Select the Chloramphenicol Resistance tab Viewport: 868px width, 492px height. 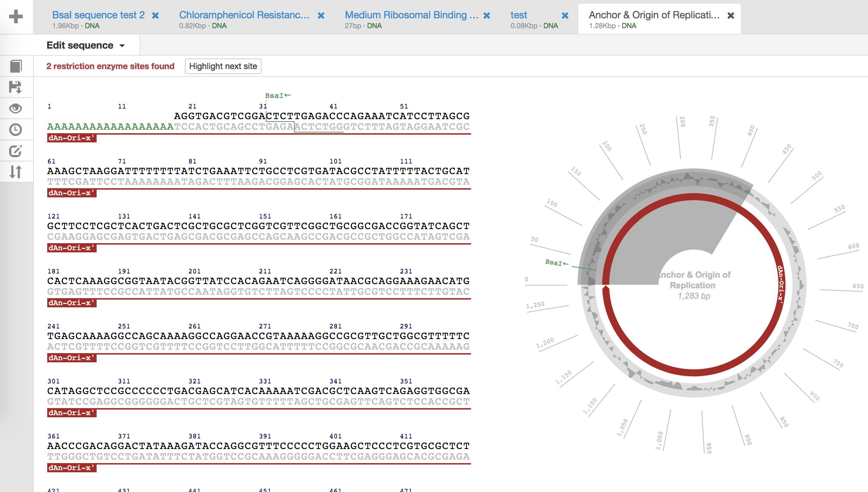244,15
